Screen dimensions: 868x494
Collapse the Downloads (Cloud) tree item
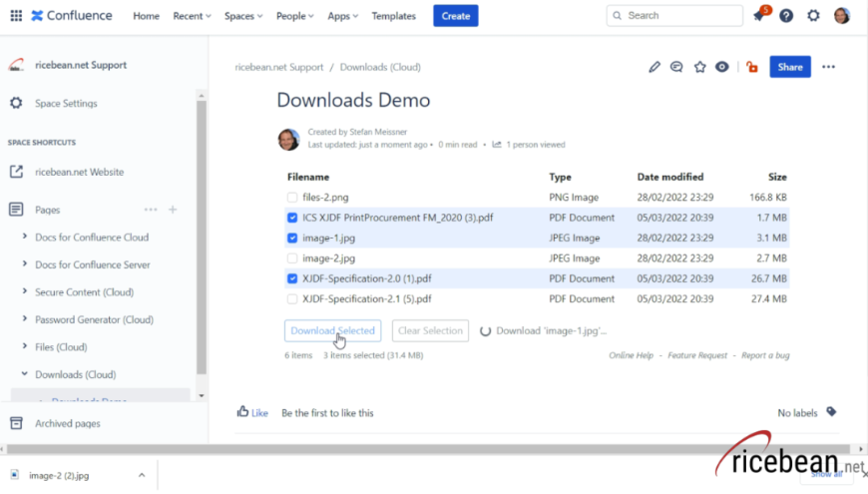click(24, 375)
